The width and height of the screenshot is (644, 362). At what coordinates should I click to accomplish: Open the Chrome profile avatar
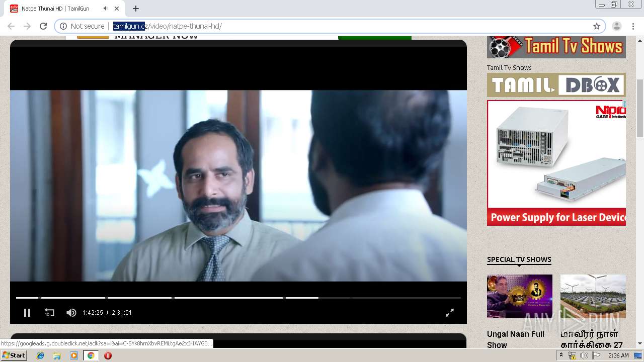pyautogui.click(x=617, y=26)
